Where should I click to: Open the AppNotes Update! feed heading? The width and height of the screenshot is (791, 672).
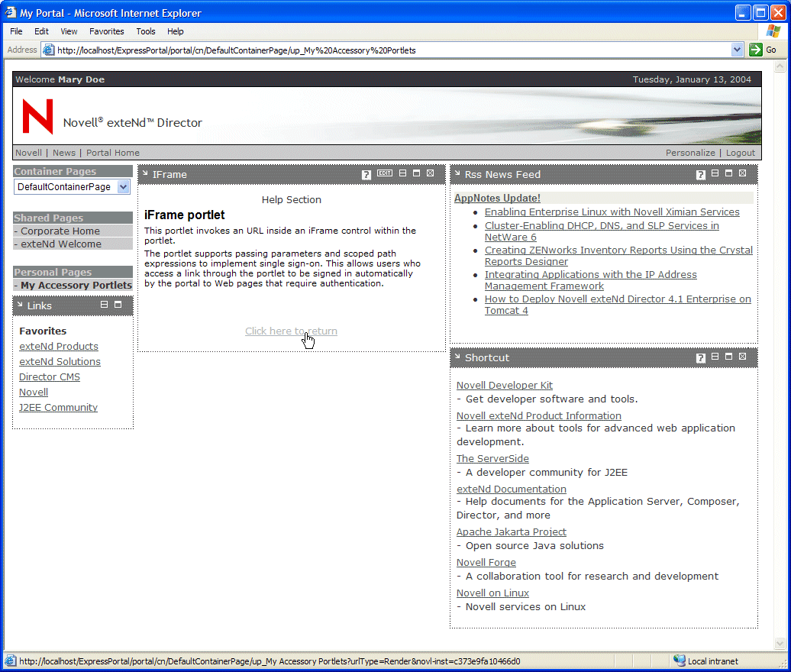(x=497, y=199)
